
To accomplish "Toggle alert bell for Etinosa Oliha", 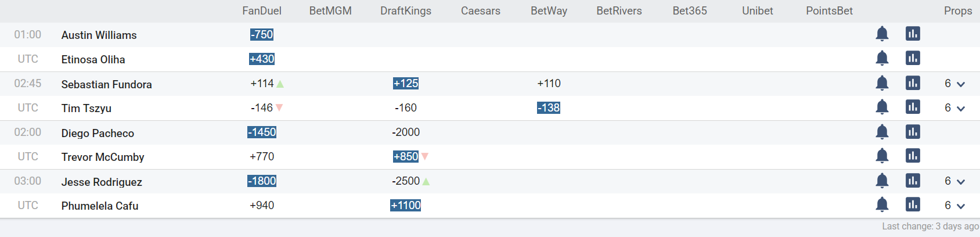I will (x=882, y=58).
